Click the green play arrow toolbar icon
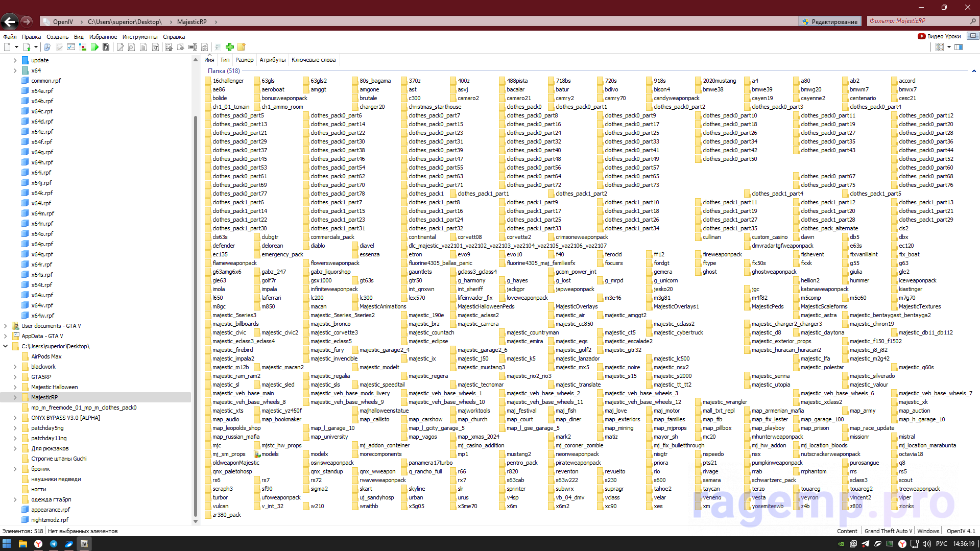Viewport: 980px width, 551px height. click(x=95, y=47)
